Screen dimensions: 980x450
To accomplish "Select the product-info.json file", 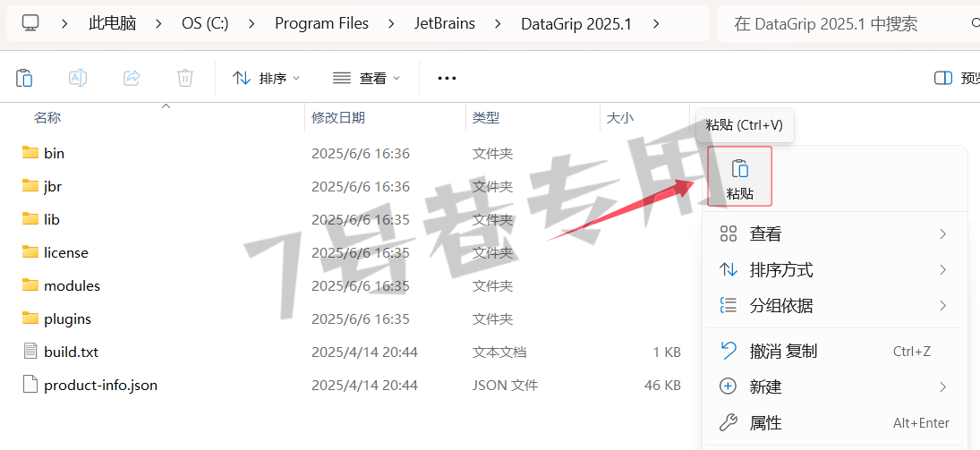I will [x=100, y=385].
